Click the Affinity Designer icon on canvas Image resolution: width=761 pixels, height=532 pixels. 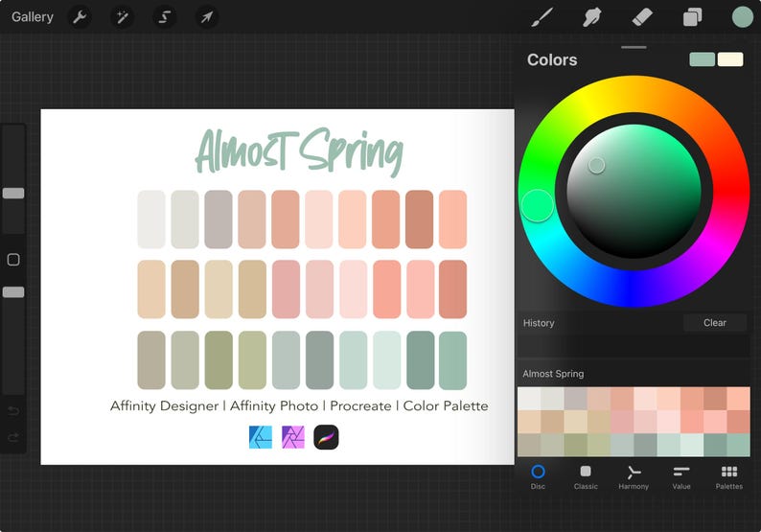pyautogui.click(x=261, y=437)
